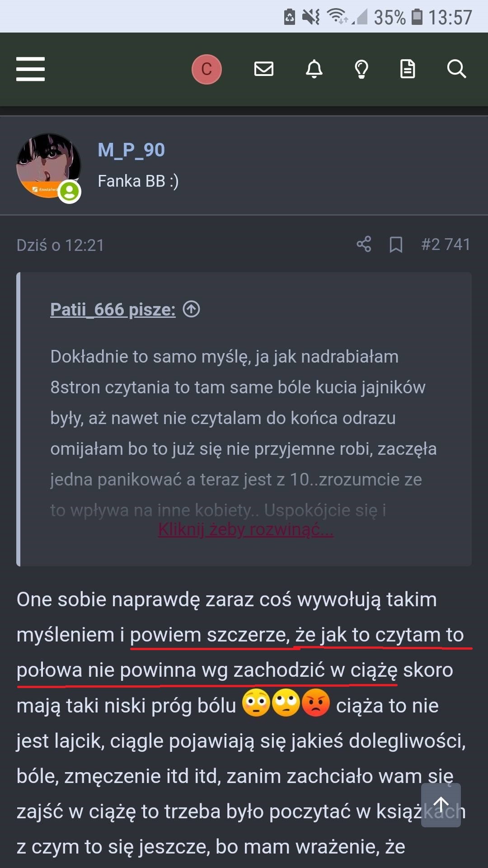
Task: Expand quote with 'Kliknij żeby rozwinąć...'
Action: pos(246,529)
